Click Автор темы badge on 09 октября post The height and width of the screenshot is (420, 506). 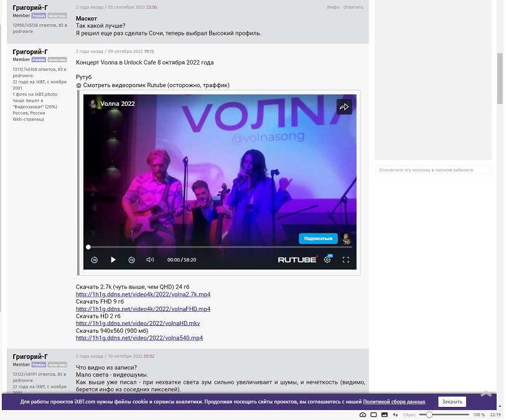57,60
